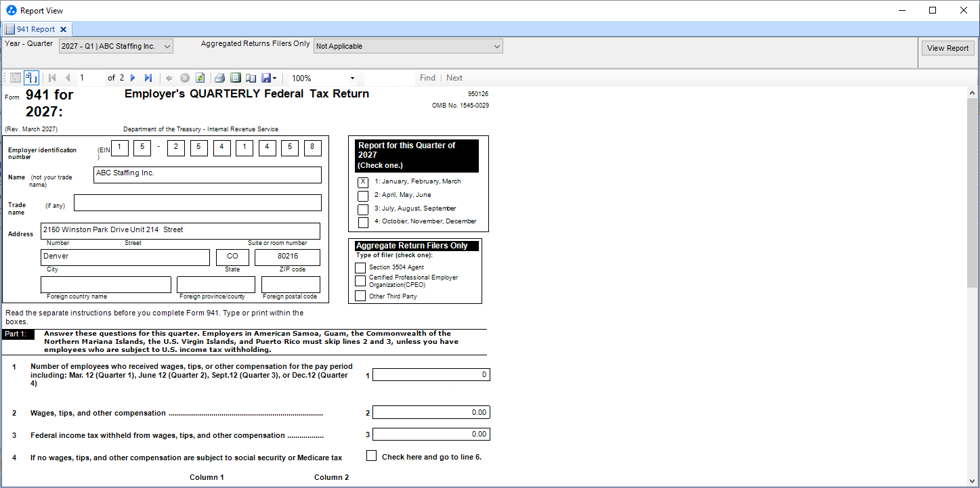980x488 pixels.
Task: Click scrollbar down arrow
Action: pyautogui.click(x=972, y=481)
